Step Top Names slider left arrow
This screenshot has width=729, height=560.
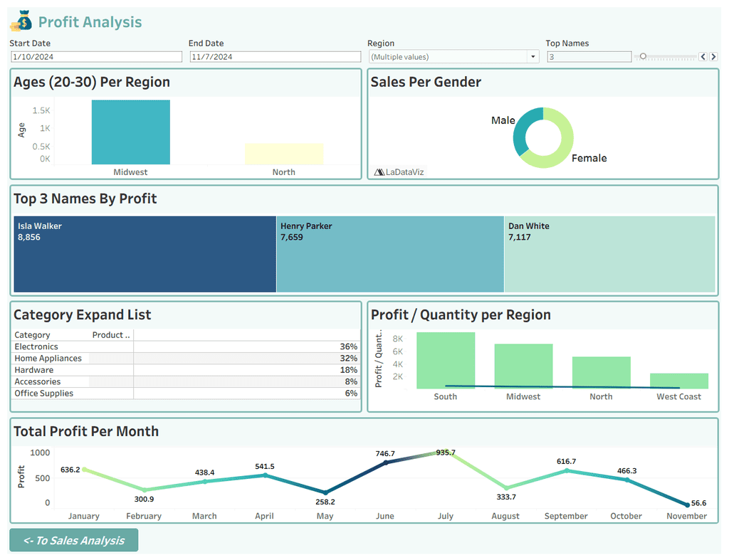(703, 57)
